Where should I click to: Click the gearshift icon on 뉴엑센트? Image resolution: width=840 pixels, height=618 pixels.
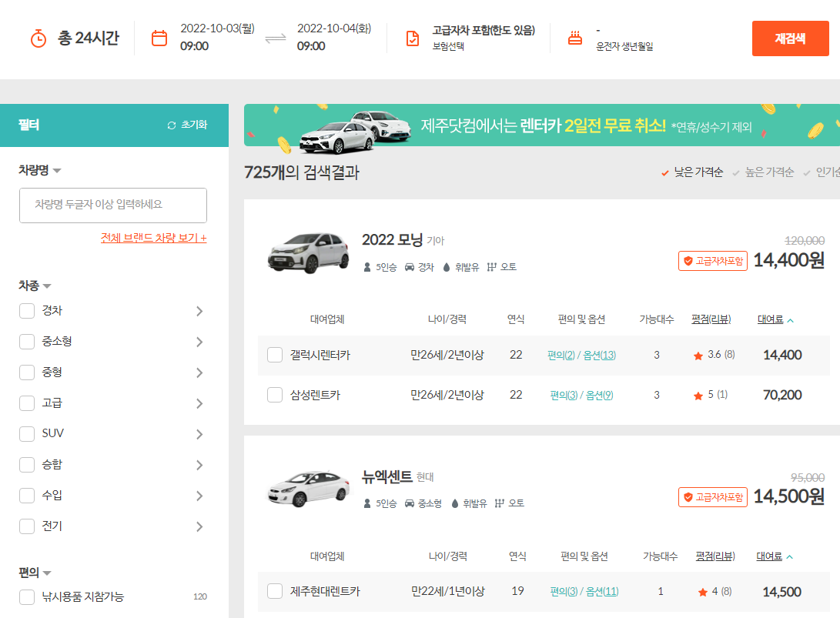coord(499,503)
